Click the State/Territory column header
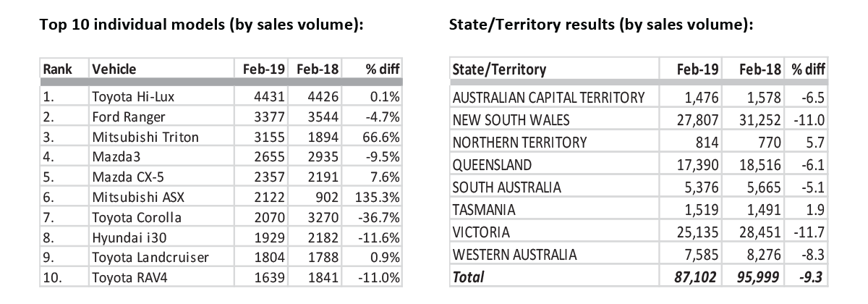868x304 pixels. pyautogui.click(x=499, y=69)
